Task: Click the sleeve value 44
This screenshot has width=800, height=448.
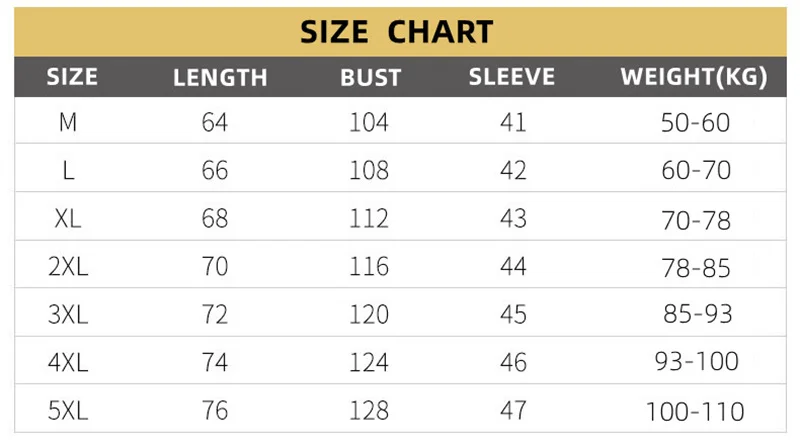Action: [x=512, y=267]
